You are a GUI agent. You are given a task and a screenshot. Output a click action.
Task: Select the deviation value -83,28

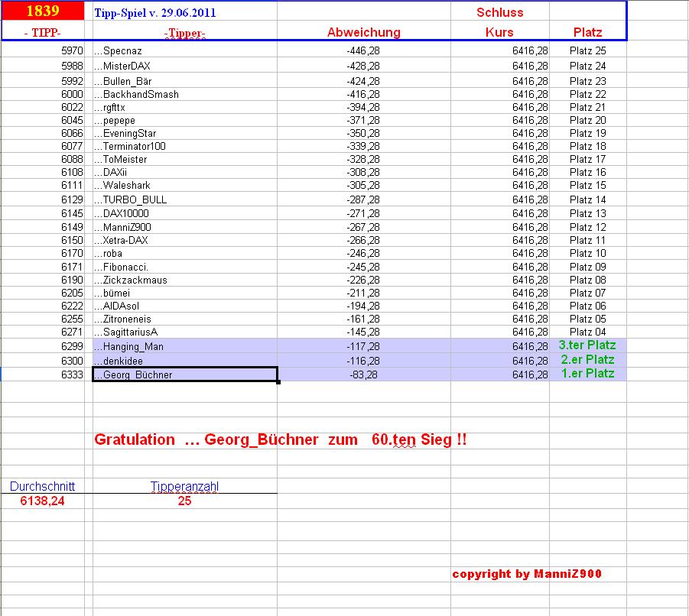[x=363, y=374]
